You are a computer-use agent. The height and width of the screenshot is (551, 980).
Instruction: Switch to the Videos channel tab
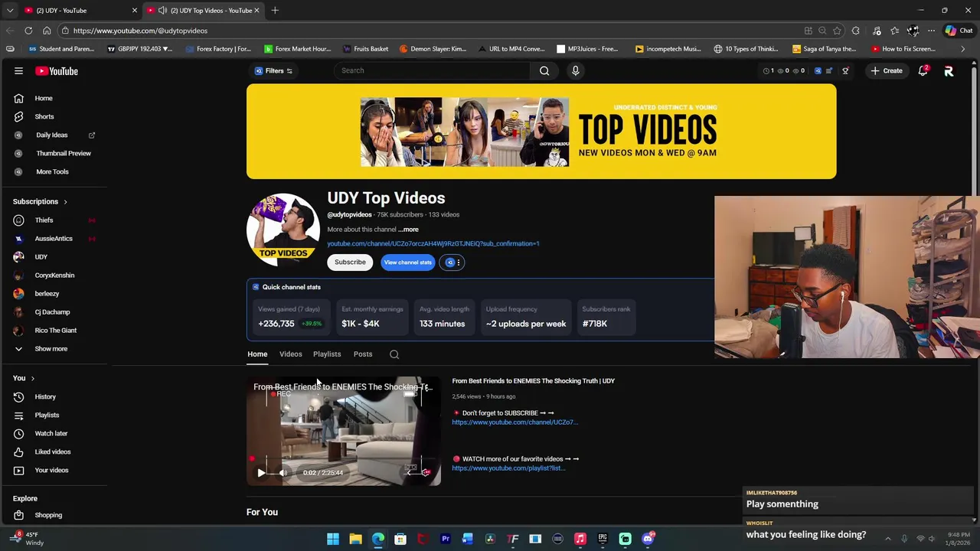290,354
